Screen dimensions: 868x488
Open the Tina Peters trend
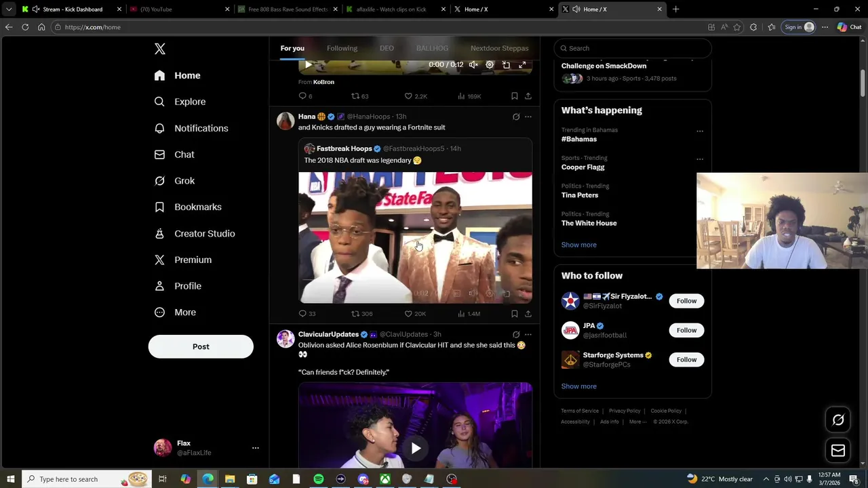(x=580, y=195)
